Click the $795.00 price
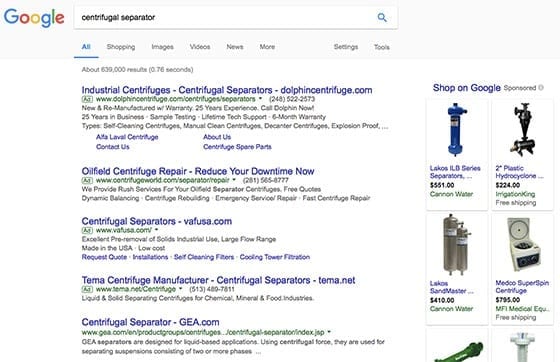560x362 pixels. 508,300
